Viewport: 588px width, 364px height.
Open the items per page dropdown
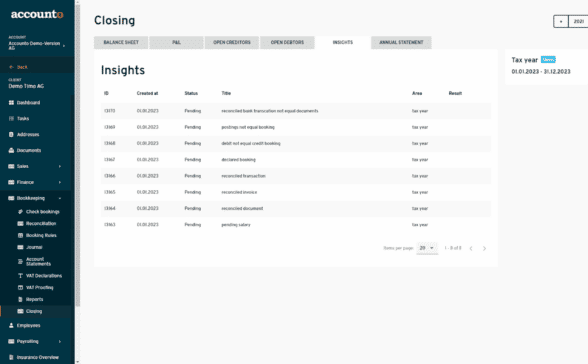click(x=427, y=248)
